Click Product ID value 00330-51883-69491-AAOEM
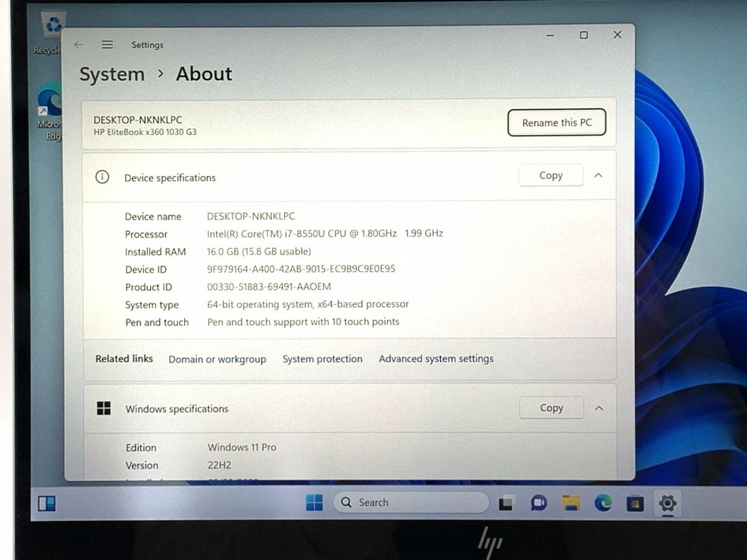747x560 pixels. (269, 287)
